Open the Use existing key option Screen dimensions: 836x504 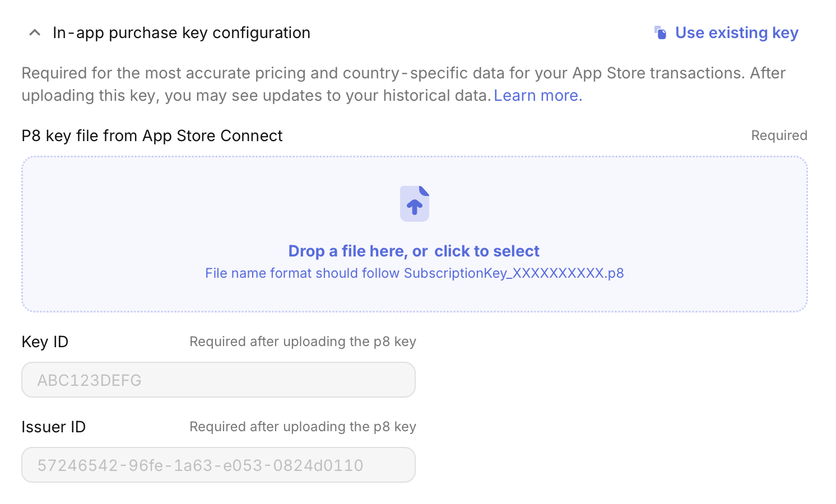(737, 32)
